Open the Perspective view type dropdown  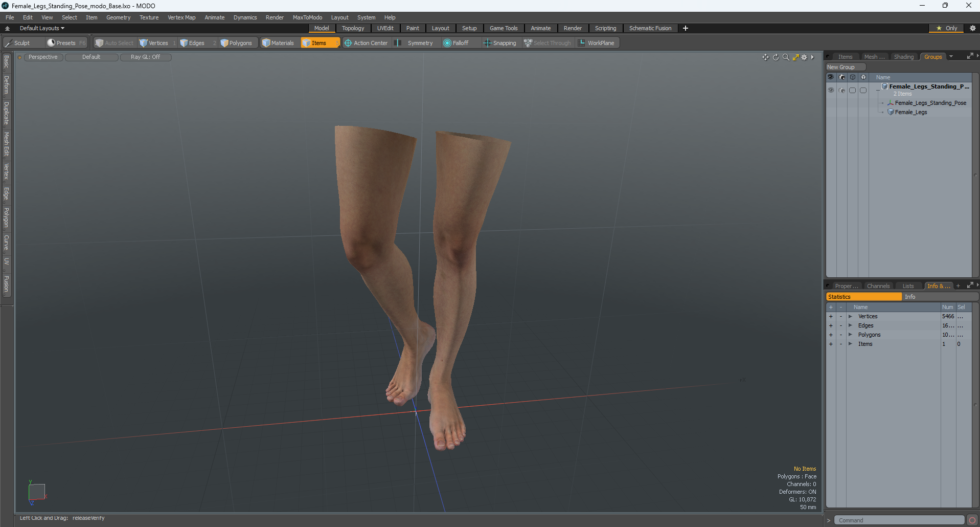coord(43,57)
